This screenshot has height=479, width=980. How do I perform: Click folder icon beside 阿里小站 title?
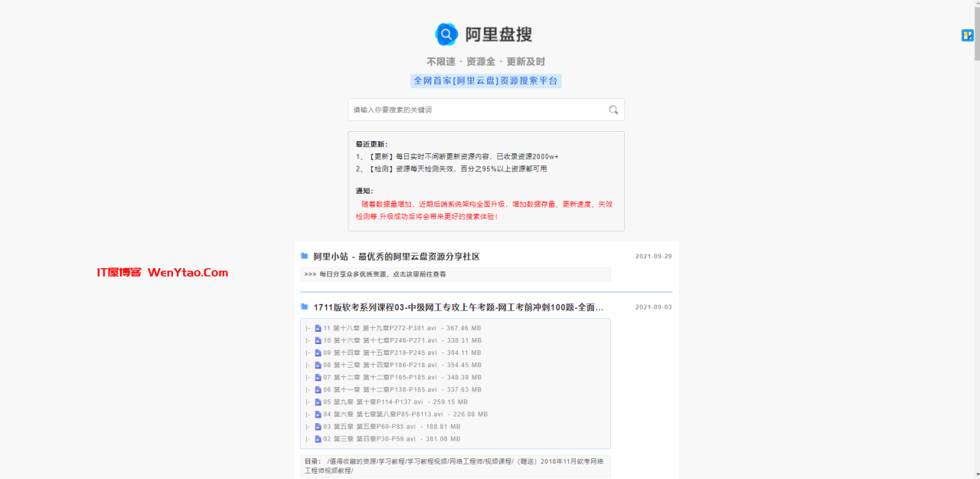(x=305, y=256)
